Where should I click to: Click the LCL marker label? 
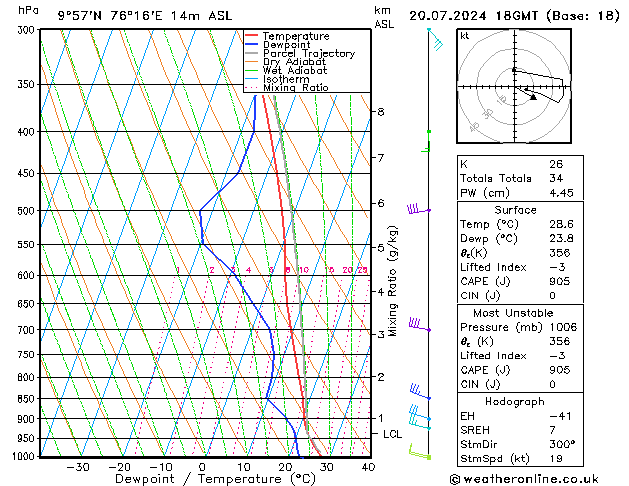[393, 434]
